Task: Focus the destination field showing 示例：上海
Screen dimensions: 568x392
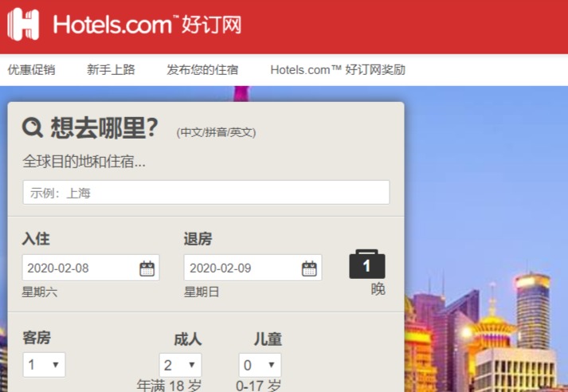Action: pyautogui.click(x=206, y=192)
